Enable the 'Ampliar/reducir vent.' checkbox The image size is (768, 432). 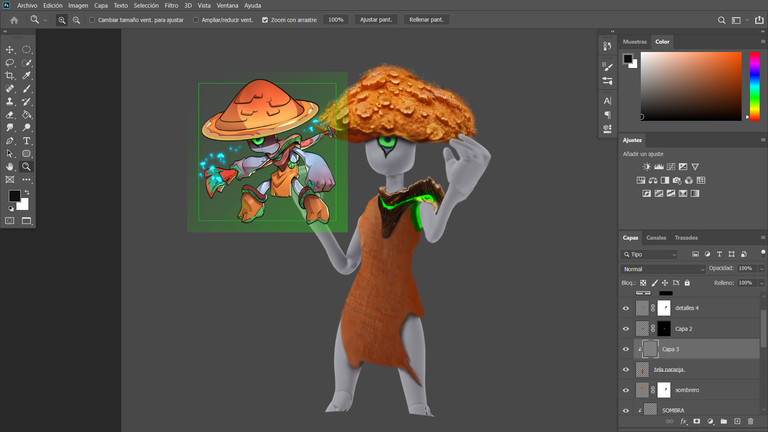click(x=196, y=20)
